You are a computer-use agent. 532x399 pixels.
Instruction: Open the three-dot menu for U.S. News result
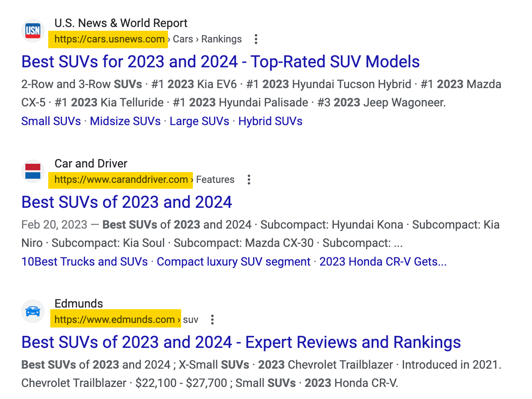point(256,39)
